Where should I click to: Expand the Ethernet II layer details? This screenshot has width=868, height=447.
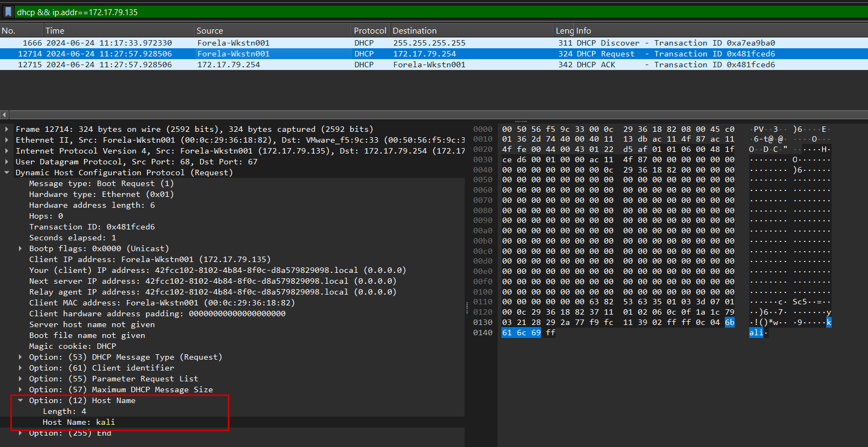pos(7,140)
